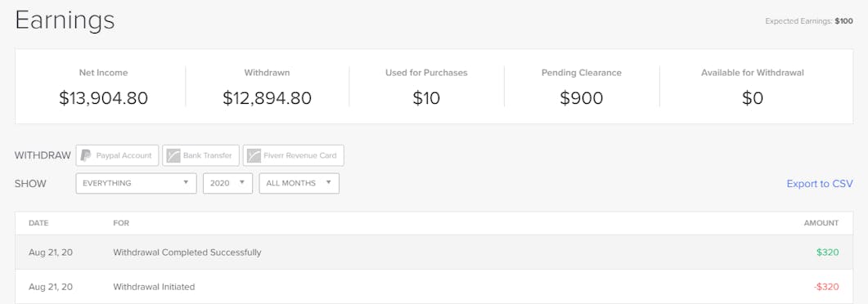Withdraw to Paypal Account
Viewport: 868px width, 304px height.
pos(117,155)
